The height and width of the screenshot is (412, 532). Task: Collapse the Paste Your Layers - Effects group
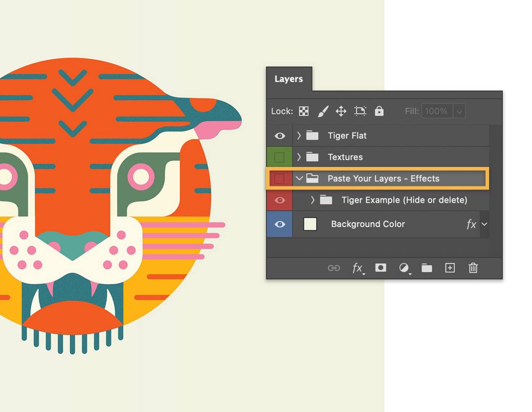click(299, 178)
